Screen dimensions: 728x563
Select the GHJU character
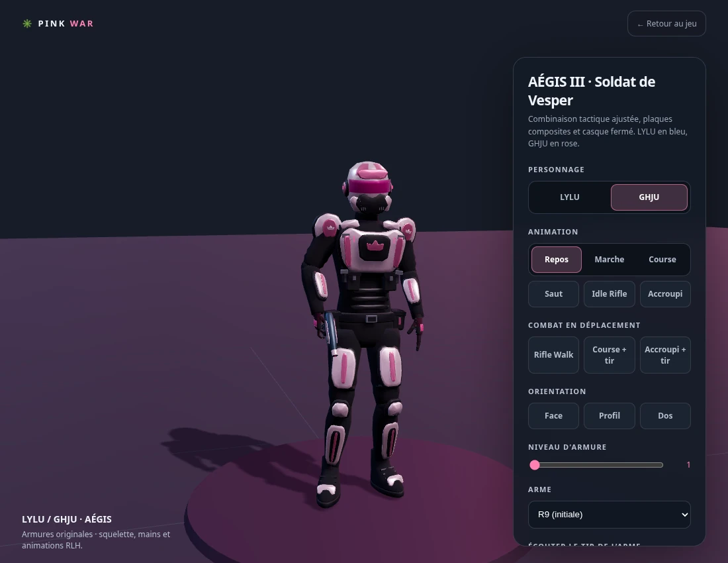pyautogui.click(x=649, y=197)
